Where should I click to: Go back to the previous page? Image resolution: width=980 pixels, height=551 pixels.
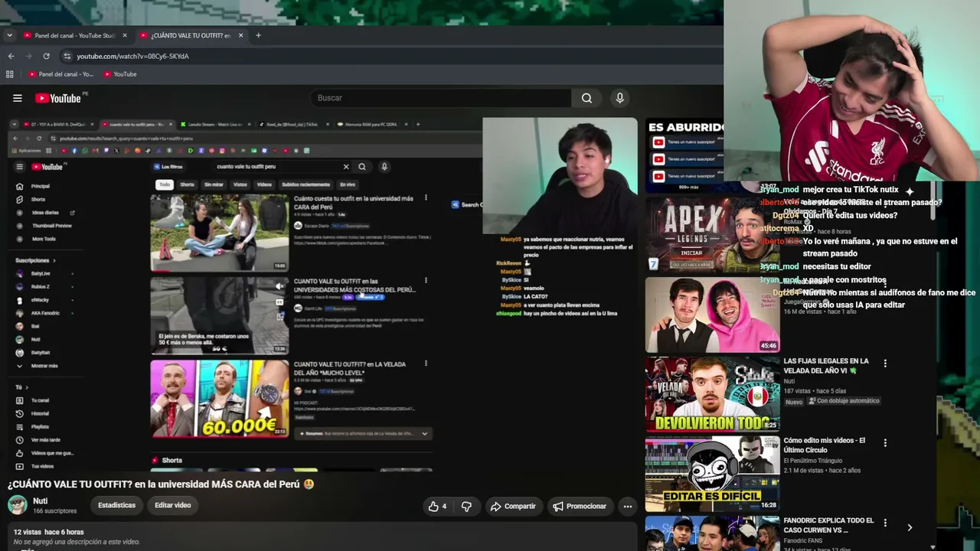click(x=11, y=56)
